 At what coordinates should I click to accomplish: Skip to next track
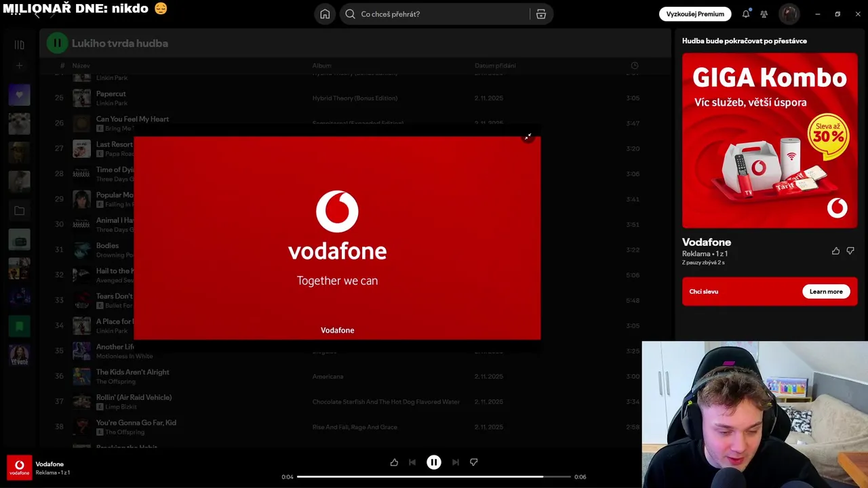click(456, 462)
